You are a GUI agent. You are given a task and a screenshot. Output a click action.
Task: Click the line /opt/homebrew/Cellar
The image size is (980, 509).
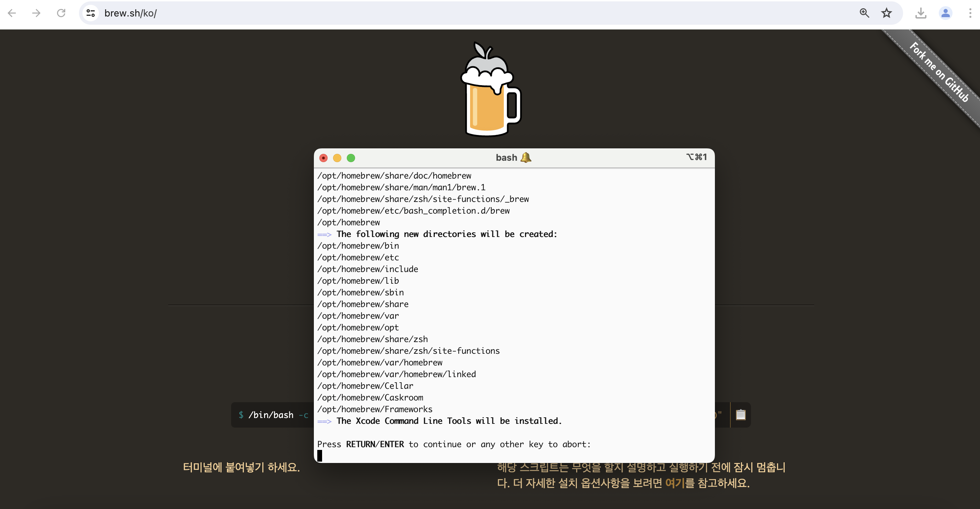(x=365, y=386)
